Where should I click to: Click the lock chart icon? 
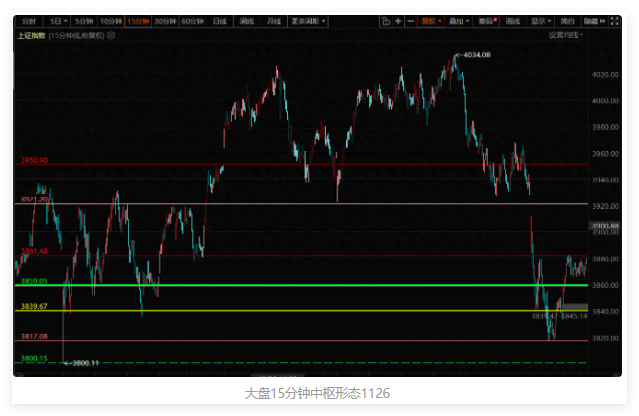point(387,20)
